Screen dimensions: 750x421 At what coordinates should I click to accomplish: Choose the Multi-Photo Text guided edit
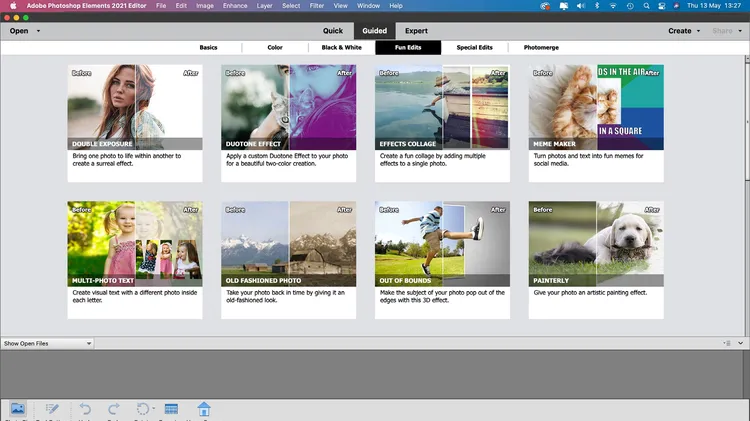(x=135, y=260)
